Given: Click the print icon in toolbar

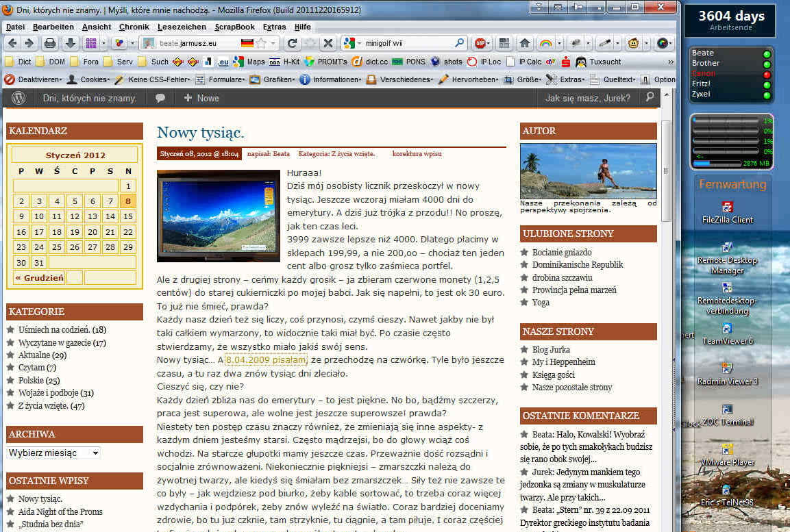Looking at the screenshot, I should point(50,43).
